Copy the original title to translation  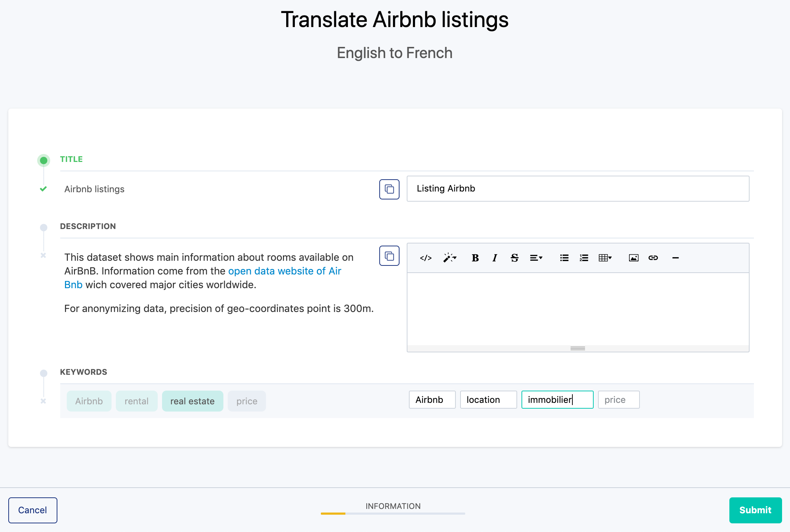(389, 189)
